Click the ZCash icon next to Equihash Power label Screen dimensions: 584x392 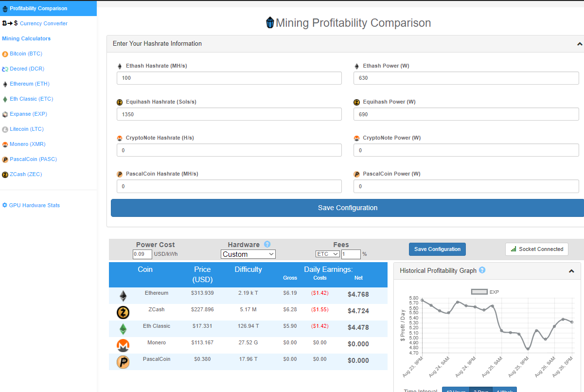click(x=356, y=102)
